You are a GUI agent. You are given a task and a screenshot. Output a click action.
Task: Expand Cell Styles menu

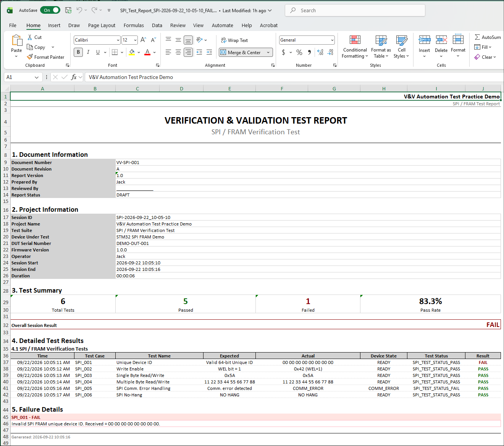[x=401, y=53]
